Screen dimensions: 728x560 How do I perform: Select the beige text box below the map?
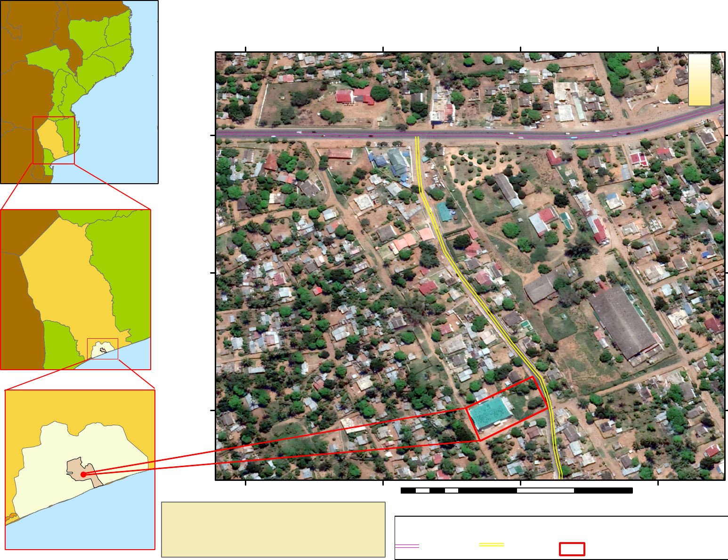(x=273, y=529)
